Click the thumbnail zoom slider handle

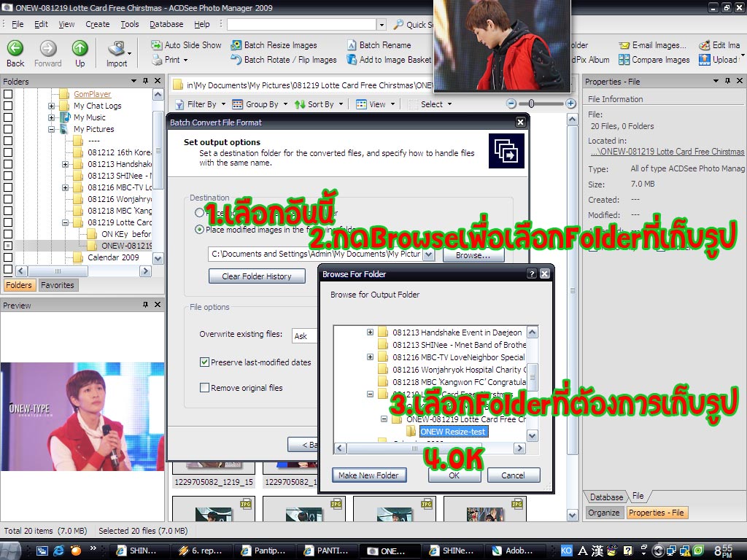pos(531,104)
